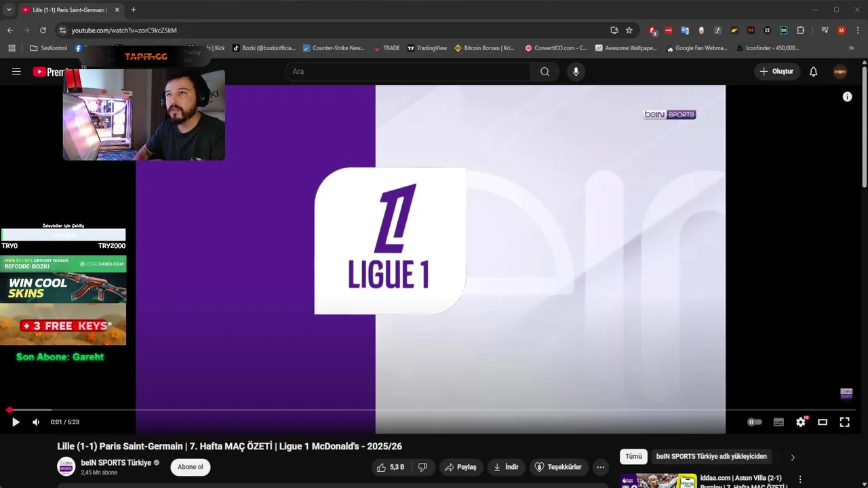Go back in browser history

pos(10,30)
